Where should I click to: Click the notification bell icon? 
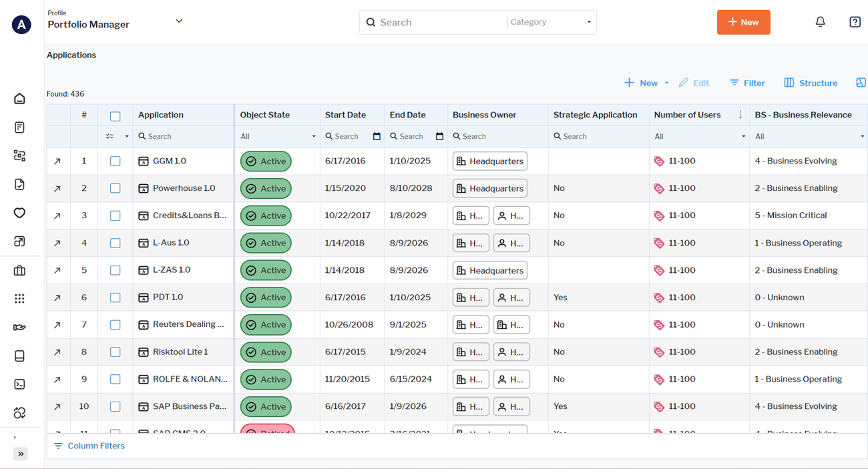click(820, 22)
